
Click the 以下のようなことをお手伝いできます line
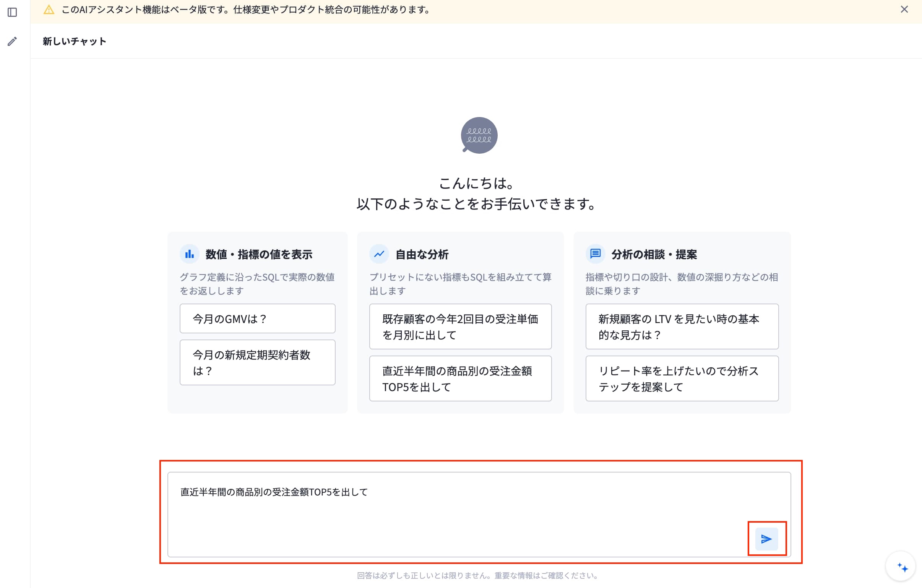477,204
